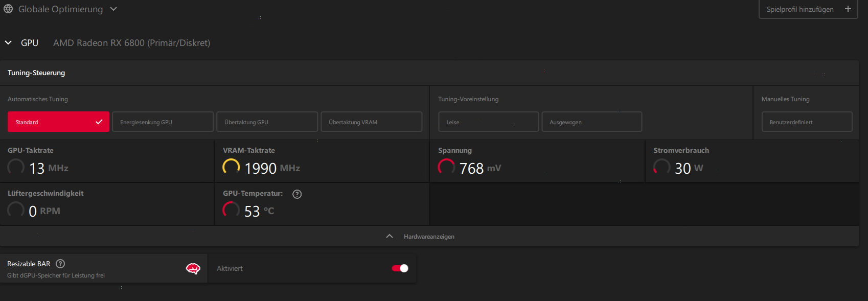This screenshot has height=301, width=868.
Task: Click the Stromverbrauch gauge dial
Action: pyautogui.click(x=661, y=167)
